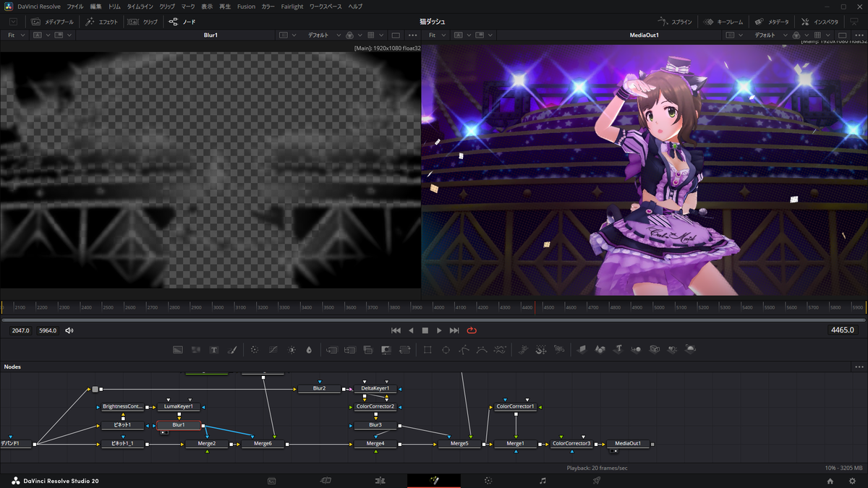Add a Background node from toolbar
868x488 pixels.
point(178,350)
